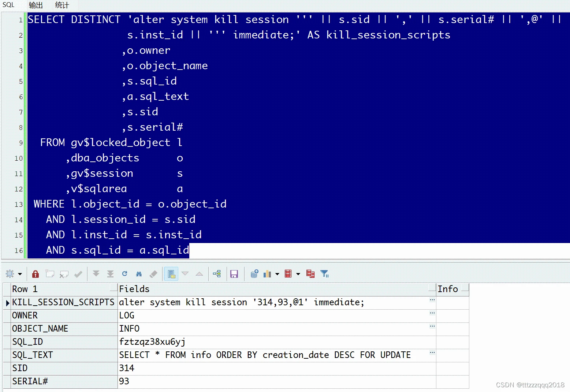The width and height of the screenshot is (570, 392).
Task: Click the ellipsis button on the KILL_SESSION_SCRIPTS row
Action: pyautogui.click(x=432, y=300)
